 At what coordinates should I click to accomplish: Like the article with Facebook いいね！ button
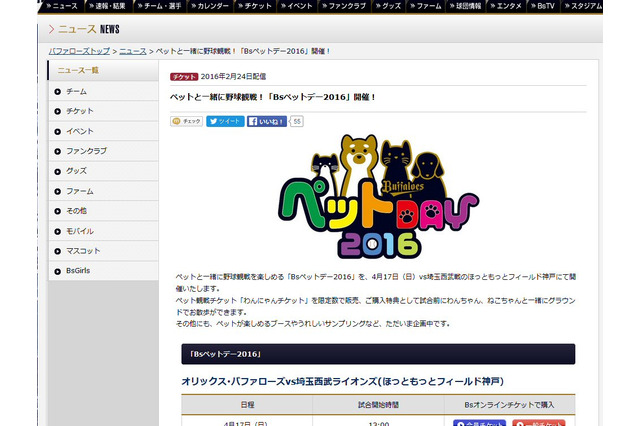tap(267, 121)
